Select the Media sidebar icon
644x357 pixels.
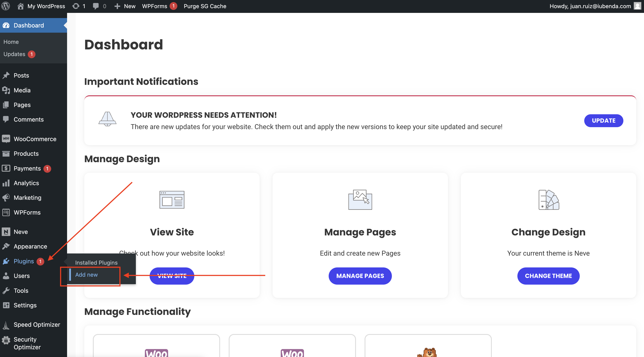tap(6, 90)
